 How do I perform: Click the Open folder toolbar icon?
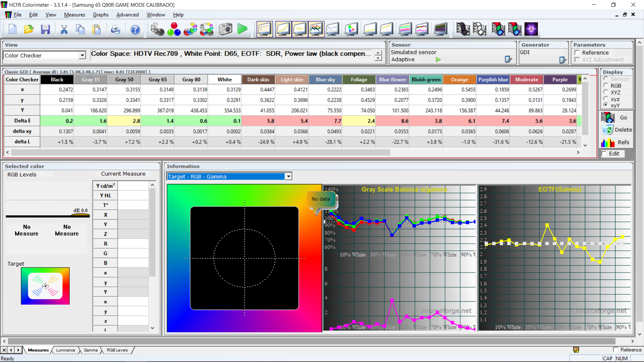click(x=29, y=29)
